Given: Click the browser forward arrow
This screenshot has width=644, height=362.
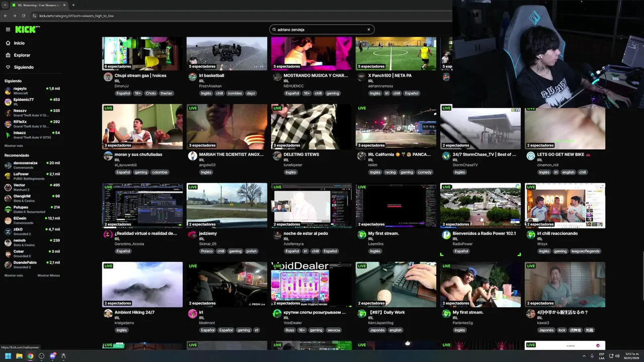Looking at the screenshot, I should click(14, 16).
